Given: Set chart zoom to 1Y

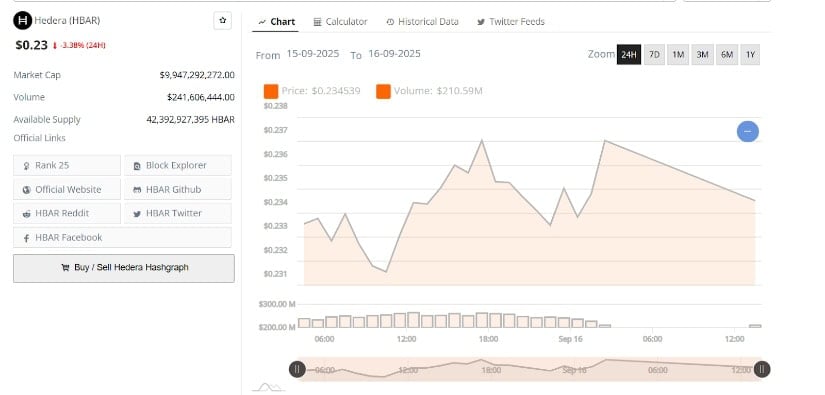Looking at the screenshot, I should click(750, 54).
